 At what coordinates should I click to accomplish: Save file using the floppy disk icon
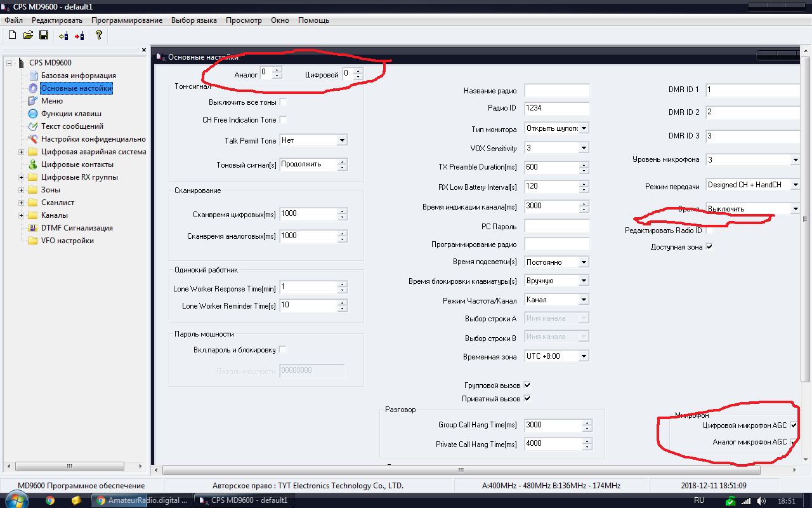click(x=44, y=36)
